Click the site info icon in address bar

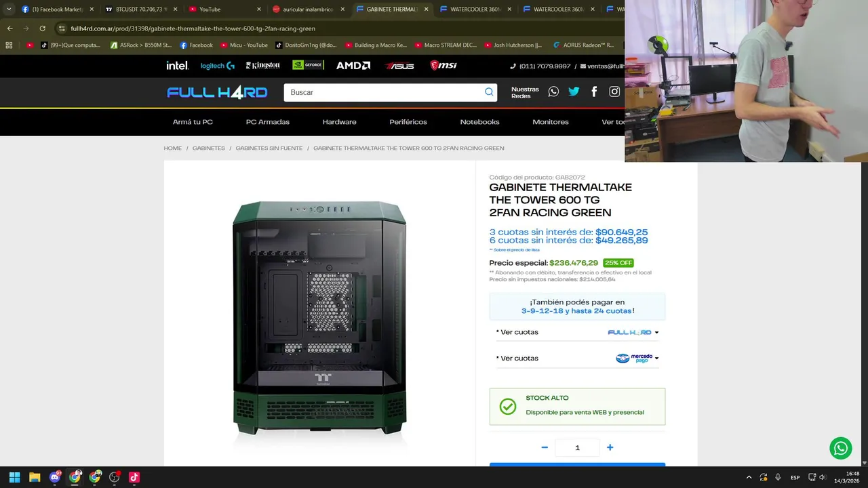pos(62,28)
